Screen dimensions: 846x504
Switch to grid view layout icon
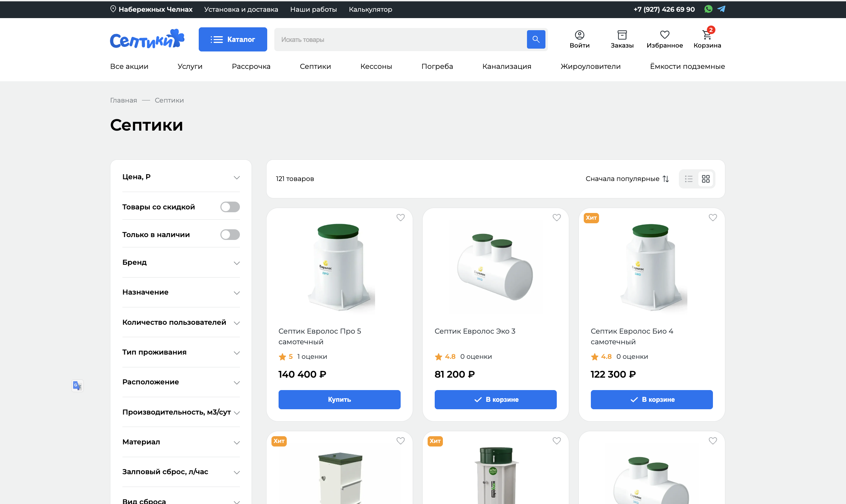(x=706, y=179)
